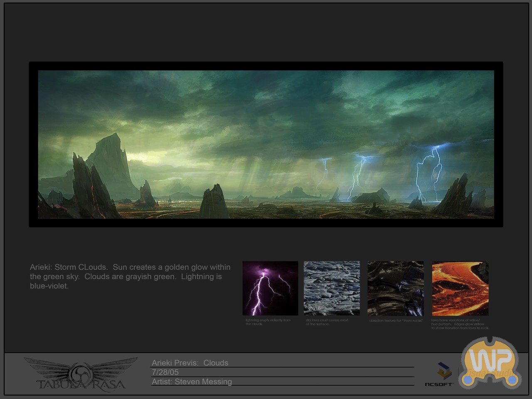Click the orange WP watermark badge
532x399 pixels.
tap(490, 362)
